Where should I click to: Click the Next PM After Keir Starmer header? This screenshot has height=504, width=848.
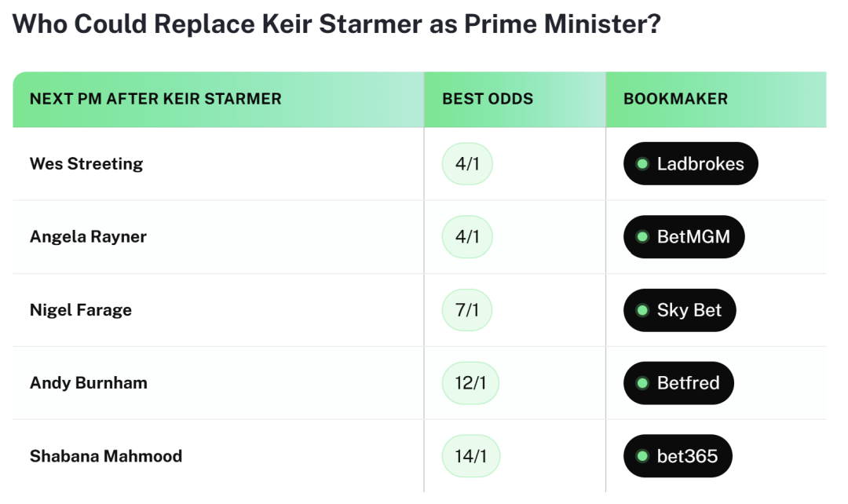tap(155, 99)
